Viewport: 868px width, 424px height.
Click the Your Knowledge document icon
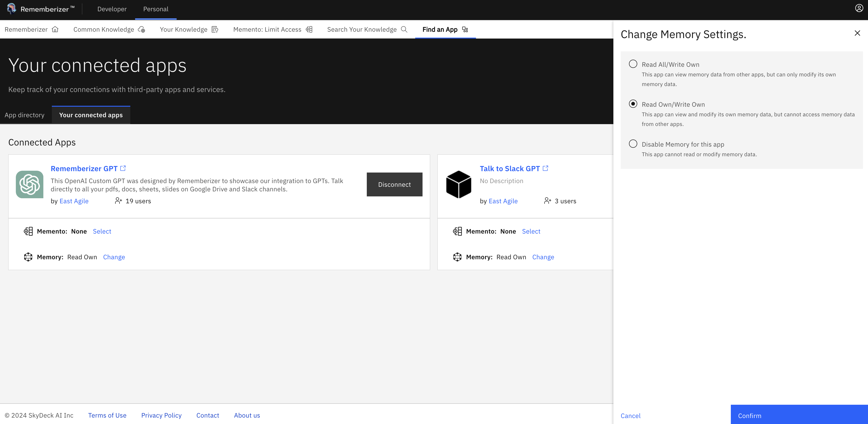[215, 29]
